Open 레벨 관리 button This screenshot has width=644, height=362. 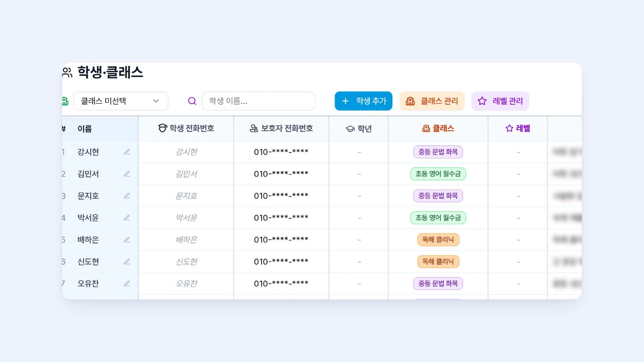(500, 101)
